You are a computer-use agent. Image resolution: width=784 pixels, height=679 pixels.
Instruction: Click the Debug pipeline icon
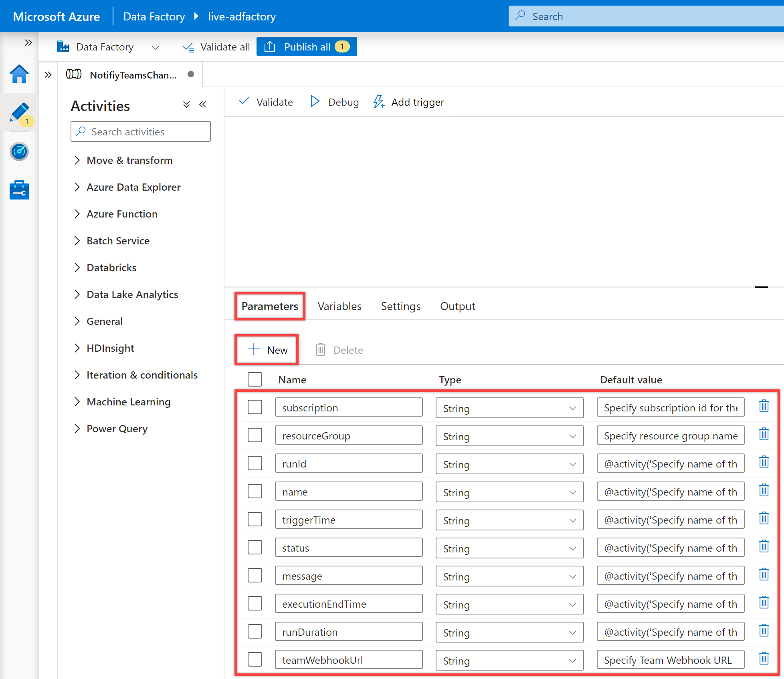point(315,102)
